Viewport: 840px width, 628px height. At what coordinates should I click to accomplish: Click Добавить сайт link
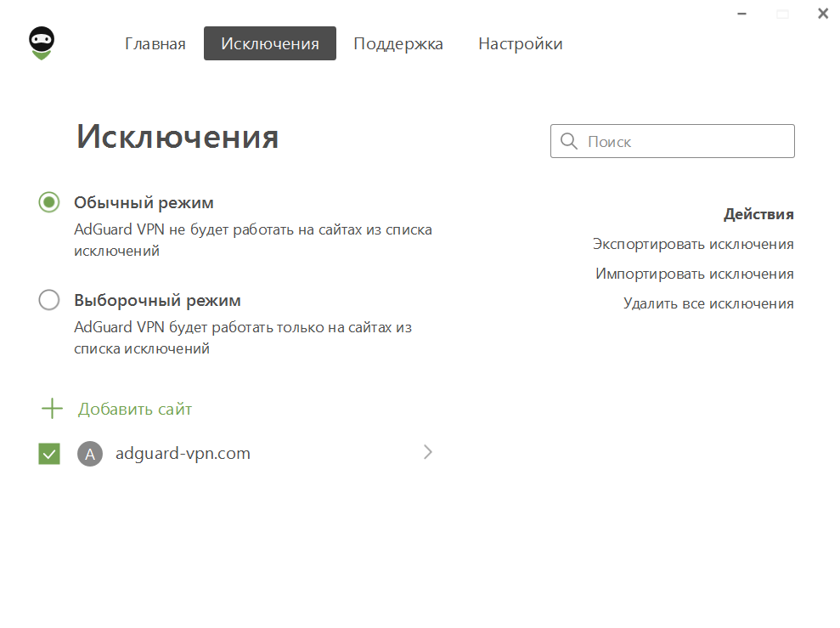click(x=135, y=410)
